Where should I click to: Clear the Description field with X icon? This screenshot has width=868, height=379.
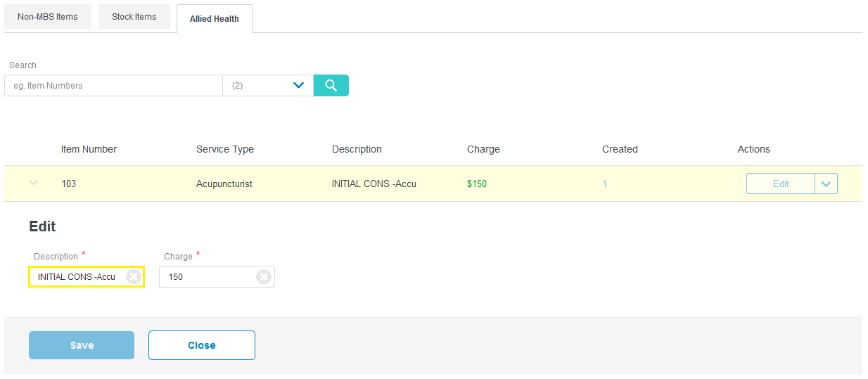[133, 277]
